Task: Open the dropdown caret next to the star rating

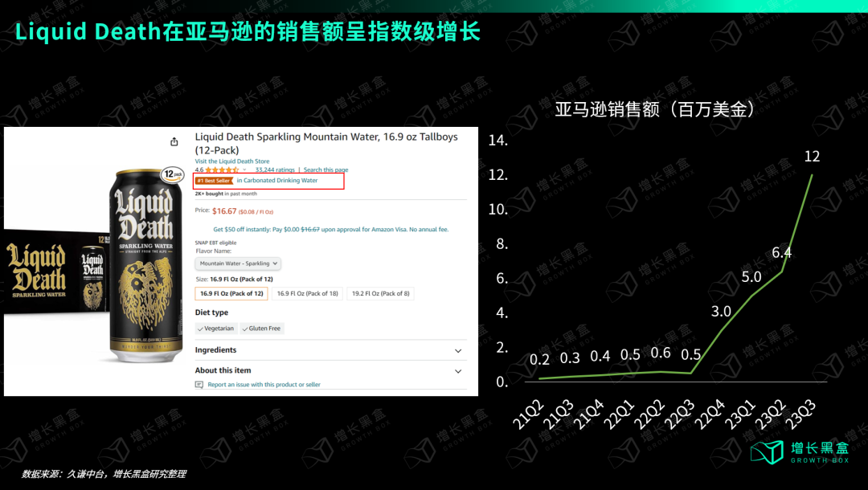Action: pyautogui.click(x=244, y=170)
